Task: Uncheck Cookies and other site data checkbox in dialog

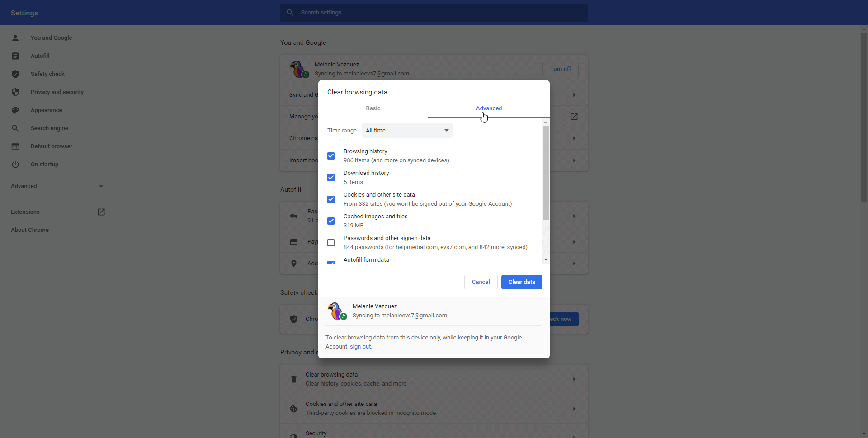Action: [x=331, y=199]
